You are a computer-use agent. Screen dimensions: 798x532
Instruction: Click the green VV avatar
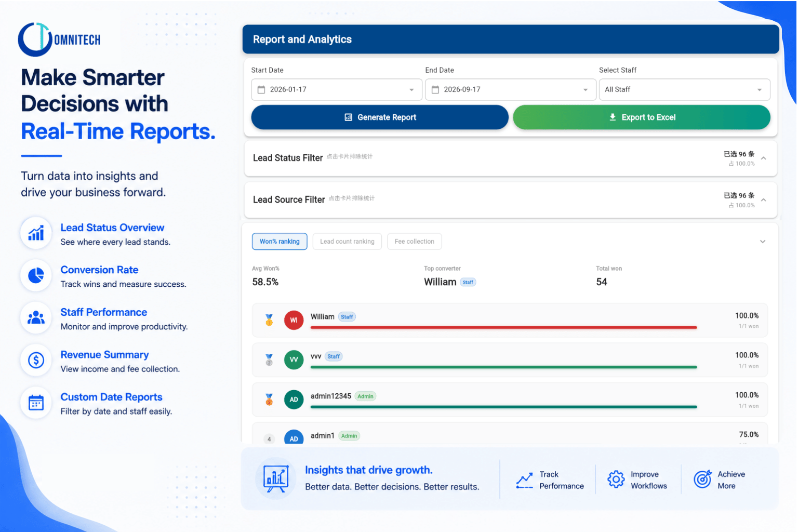coord(294,360)
